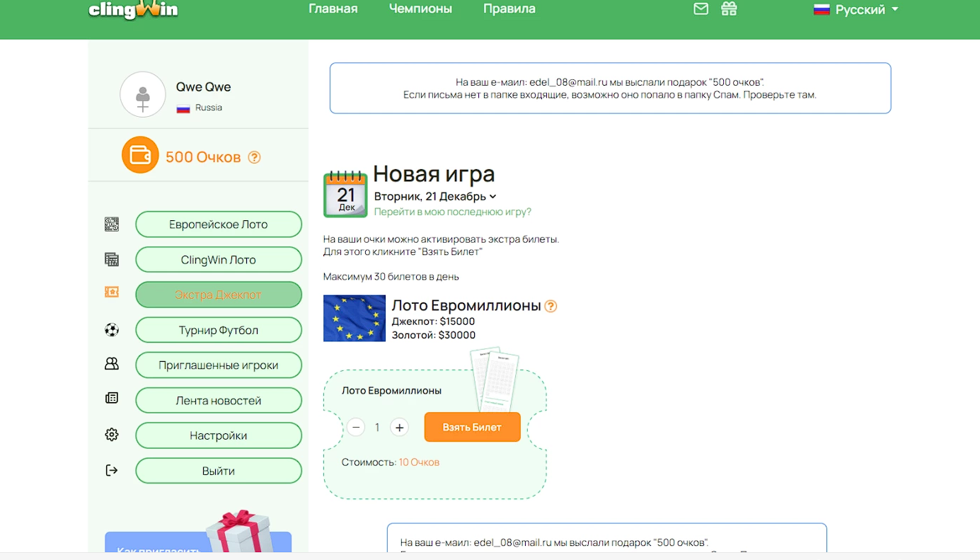The height and width of the screenshot is (560, 980).
Task: Open the Русский language dropdown
Action: point(856,10)
